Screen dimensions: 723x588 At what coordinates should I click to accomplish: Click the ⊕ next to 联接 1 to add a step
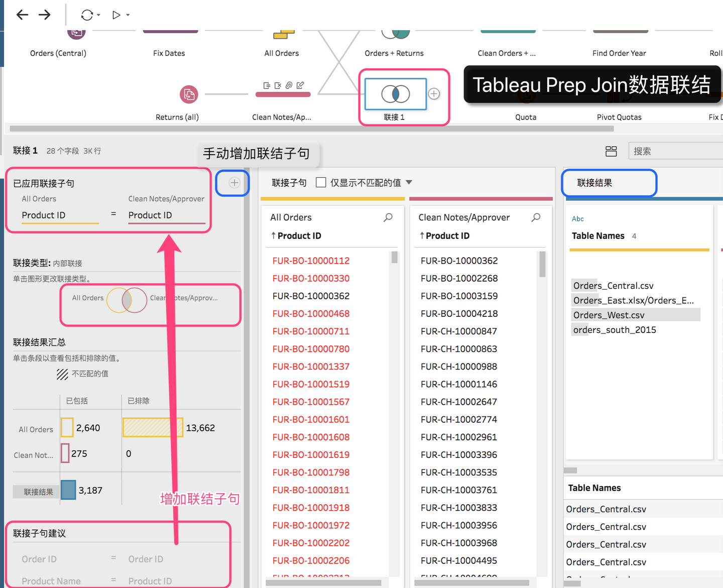pos(433,93)
